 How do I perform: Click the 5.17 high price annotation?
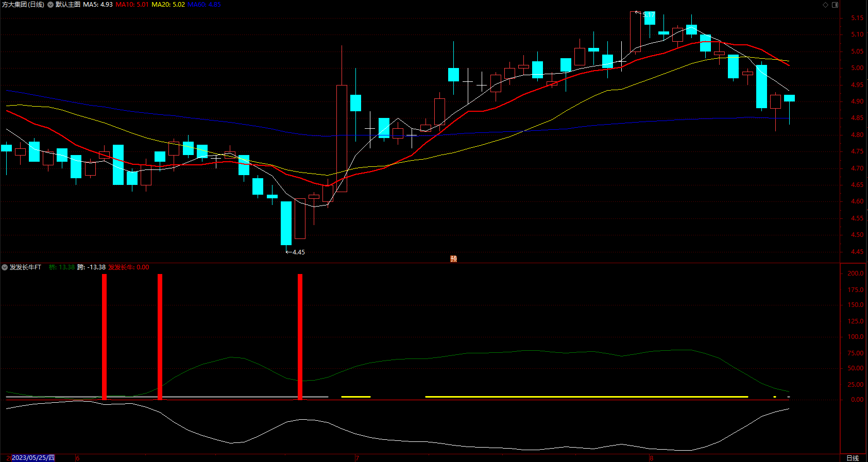point(649,15)
